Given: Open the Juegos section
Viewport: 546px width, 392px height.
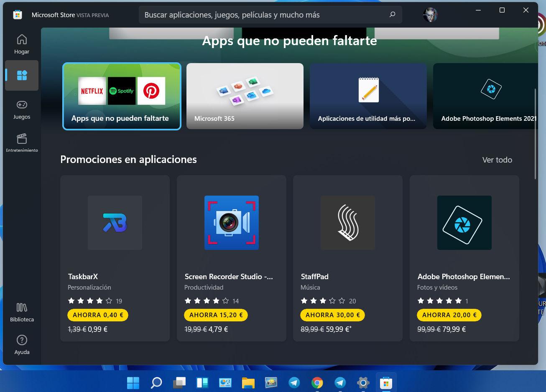Looking at the screenshot, I should point(22,109).
